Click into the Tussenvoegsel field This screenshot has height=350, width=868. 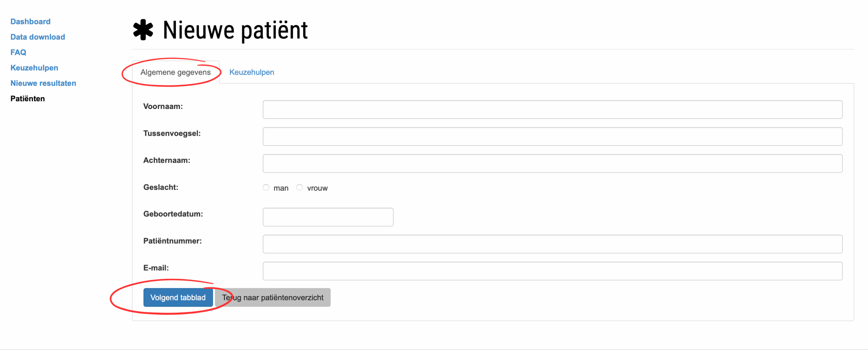[552, 136]
